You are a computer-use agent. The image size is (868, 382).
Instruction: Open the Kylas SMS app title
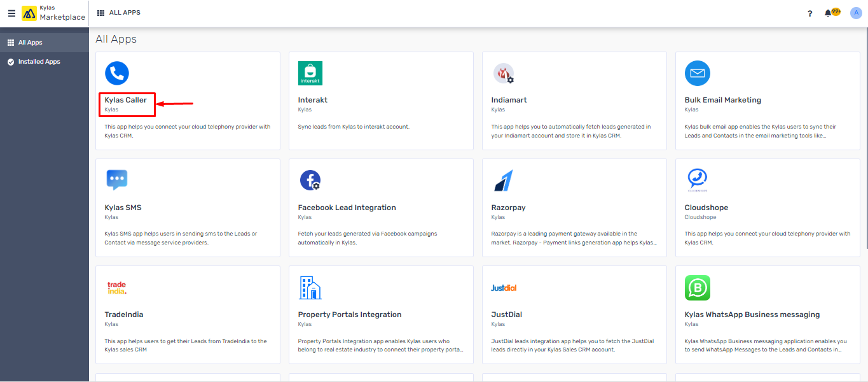(x=123, y=208)
